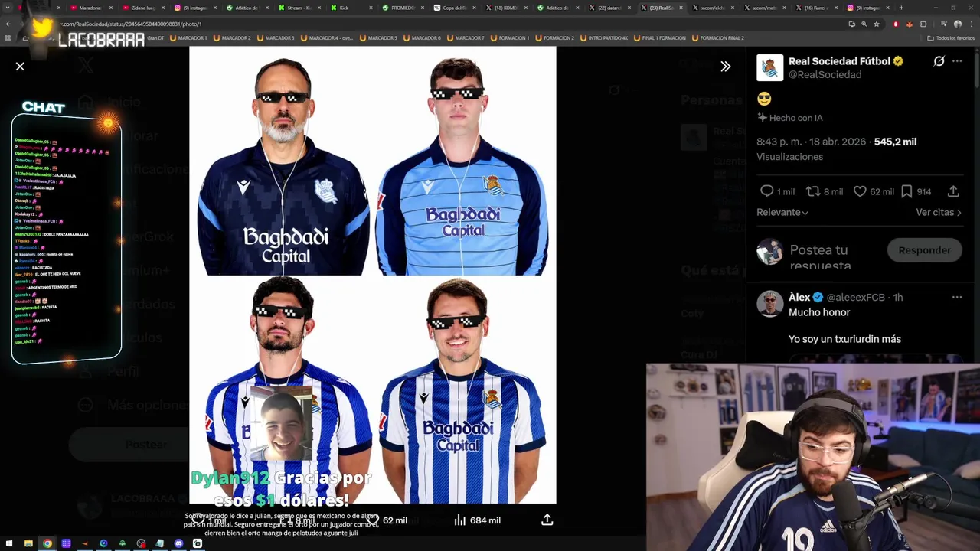Image resolution: width=980 pixels, height=551 pixels.
Task: Open the Windows Start button
Action: click(8, 543)
